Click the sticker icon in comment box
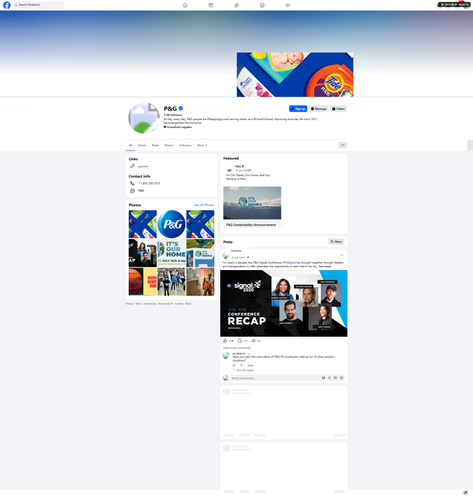Screen dimensions: 473x500 [x=341, y=378]
